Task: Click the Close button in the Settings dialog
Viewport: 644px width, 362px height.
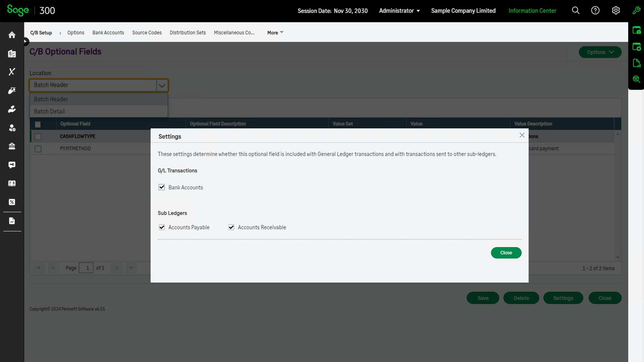Action: coord(506,253)
